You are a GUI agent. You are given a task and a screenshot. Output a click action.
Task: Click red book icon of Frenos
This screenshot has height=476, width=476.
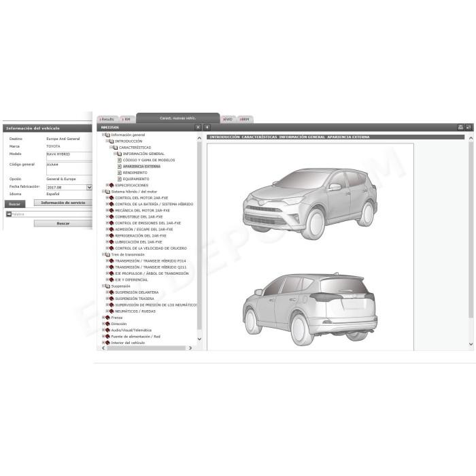[107, 318]
